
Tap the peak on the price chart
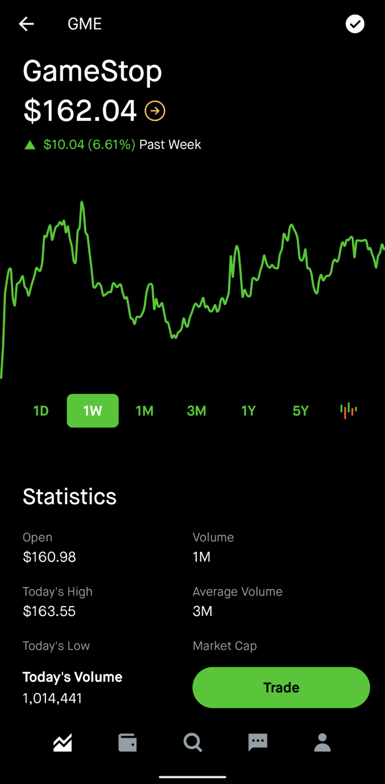[x=82, y=202]
